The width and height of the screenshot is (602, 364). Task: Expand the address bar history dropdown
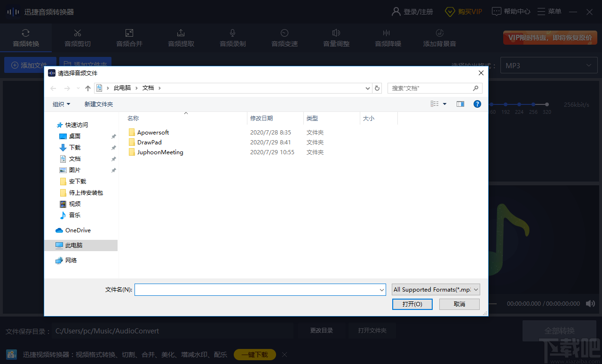coord(368,88)
